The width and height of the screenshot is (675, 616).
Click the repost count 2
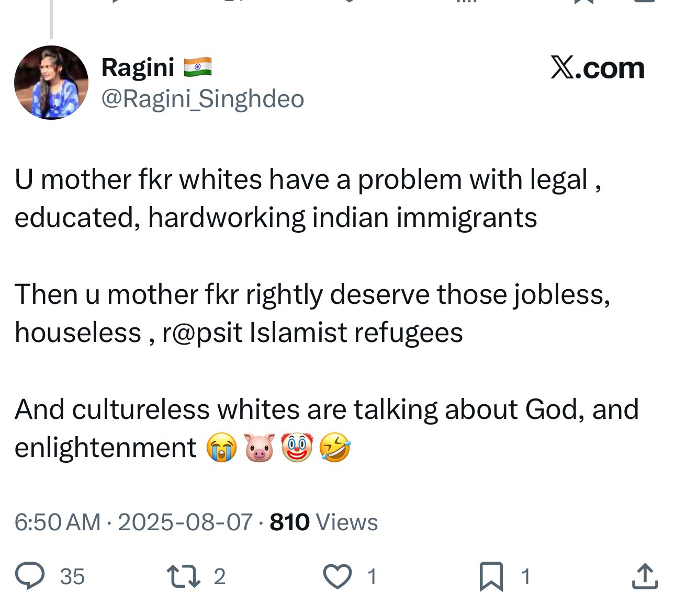coord(220,576)
